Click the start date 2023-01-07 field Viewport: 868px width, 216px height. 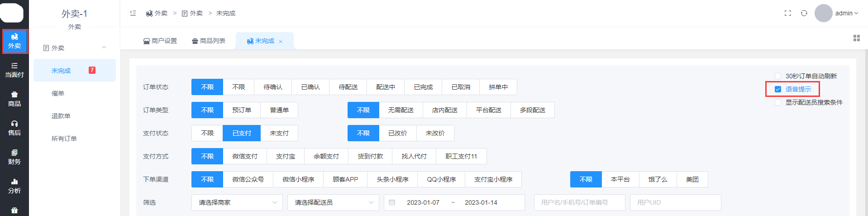point(423,202)
